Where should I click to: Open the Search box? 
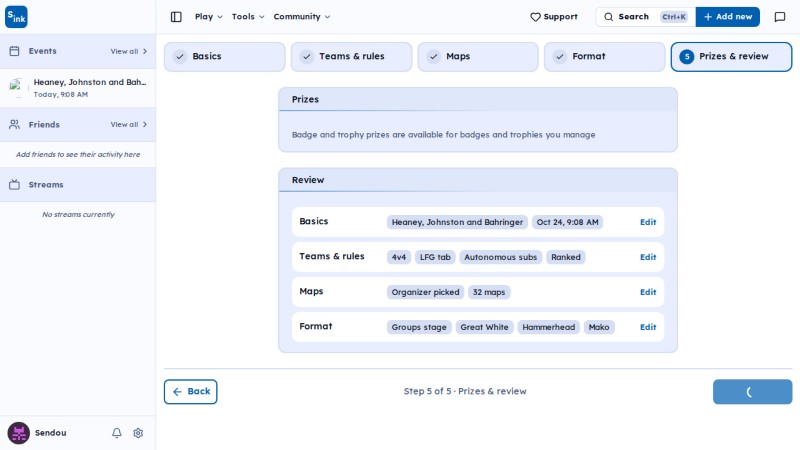point(645,17)
